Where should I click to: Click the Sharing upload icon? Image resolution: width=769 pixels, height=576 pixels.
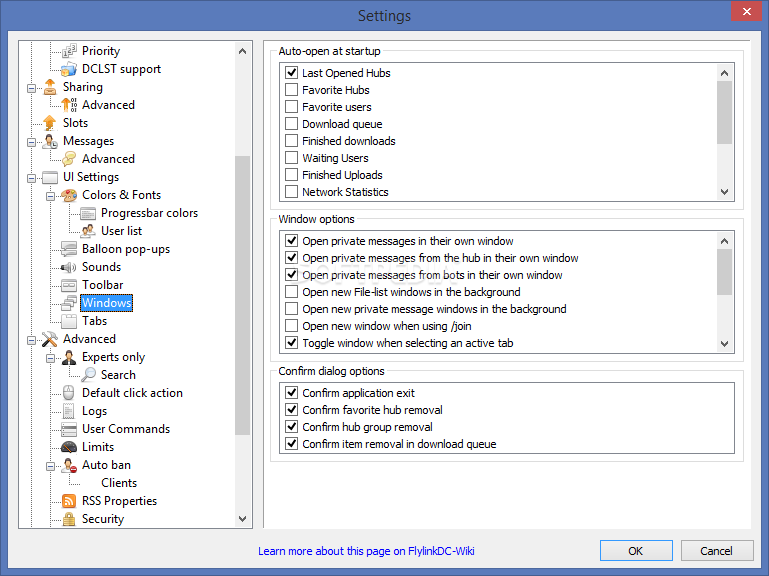[x=50, y=87]
